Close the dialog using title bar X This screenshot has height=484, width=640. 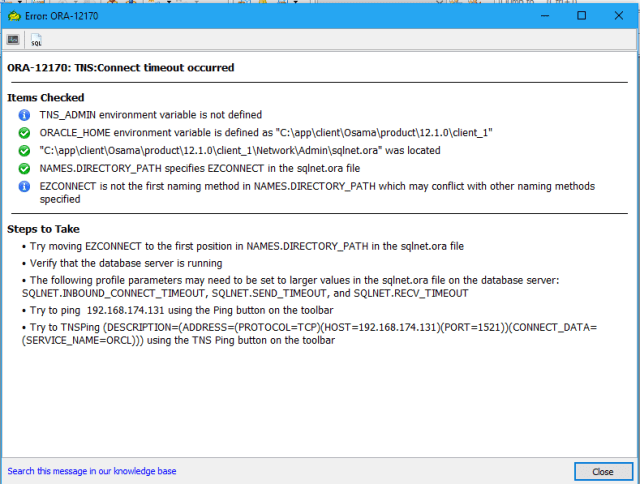[618, 15]
